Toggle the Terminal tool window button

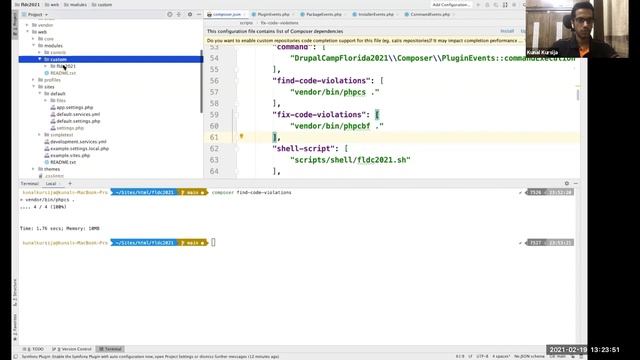coord(111,349)
